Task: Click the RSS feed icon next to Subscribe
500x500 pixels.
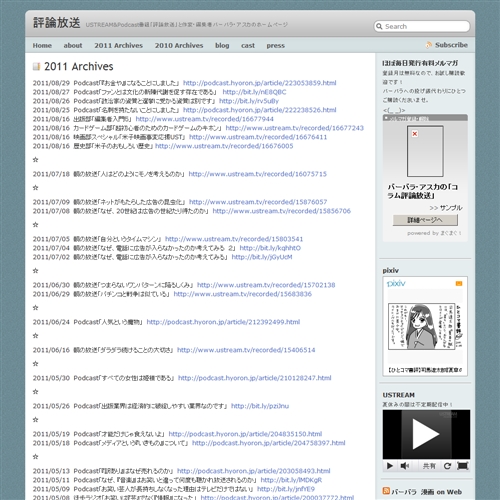Action: click(x=429, y=45)
